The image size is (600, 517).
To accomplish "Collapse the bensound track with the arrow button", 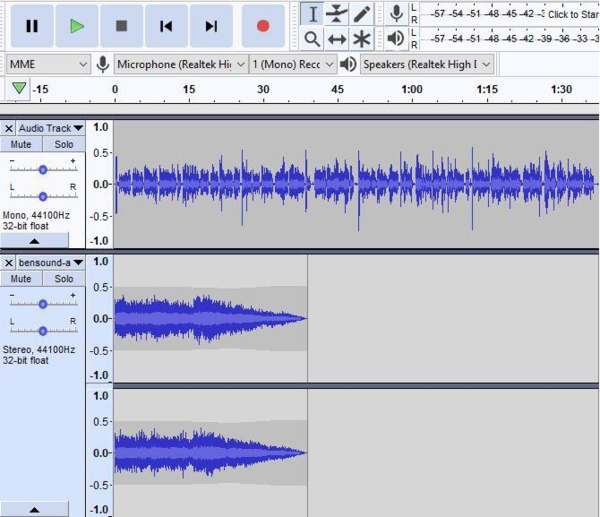I will pos(34,509).
